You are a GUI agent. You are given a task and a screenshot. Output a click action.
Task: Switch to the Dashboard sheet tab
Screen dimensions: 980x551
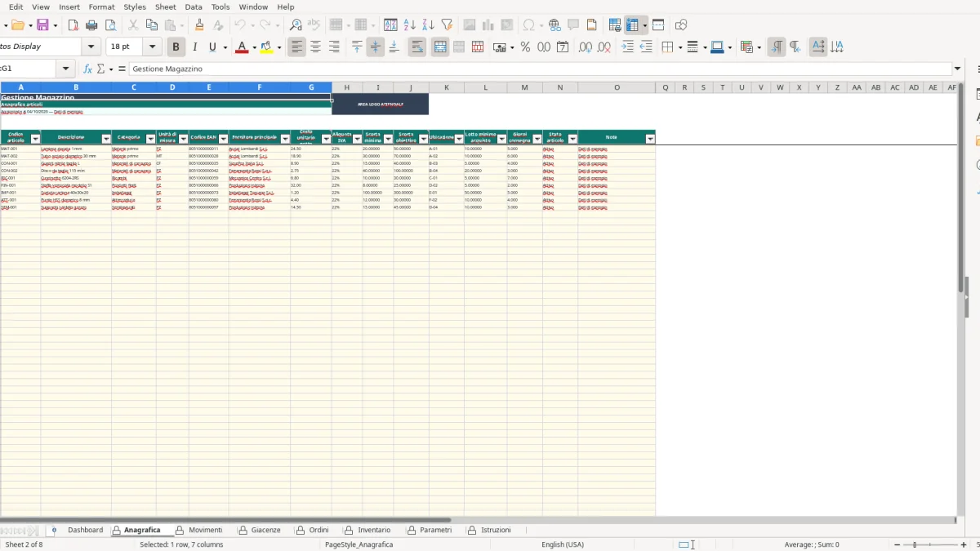85,531
